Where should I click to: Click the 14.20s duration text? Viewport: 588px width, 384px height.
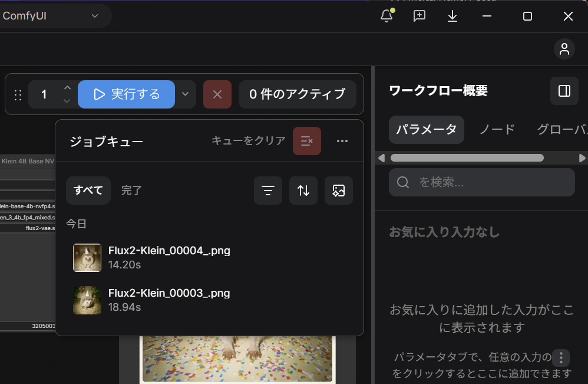coord(124,265)
